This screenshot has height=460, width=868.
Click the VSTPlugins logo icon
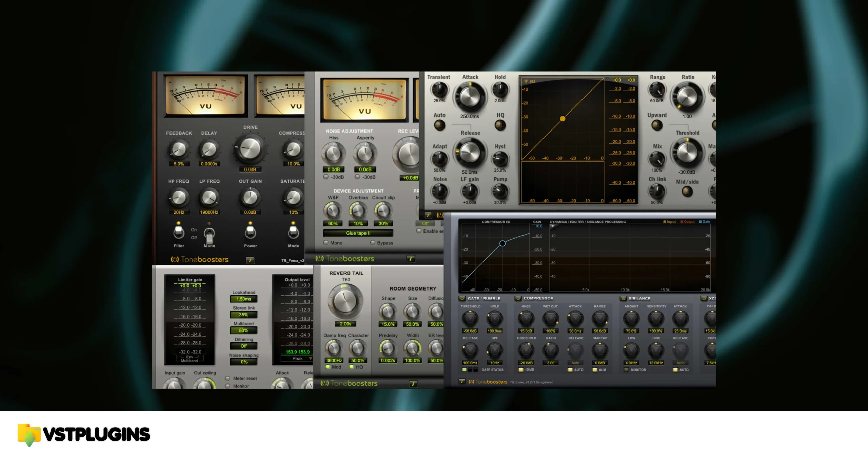pyautogui.click(x=29, y=435)
